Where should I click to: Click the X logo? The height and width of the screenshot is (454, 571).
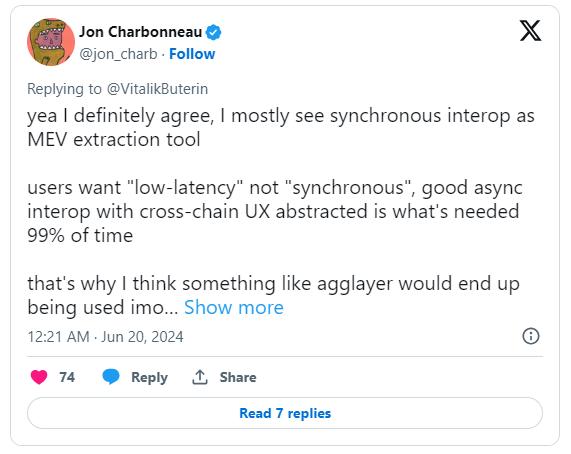coord(530,31)
